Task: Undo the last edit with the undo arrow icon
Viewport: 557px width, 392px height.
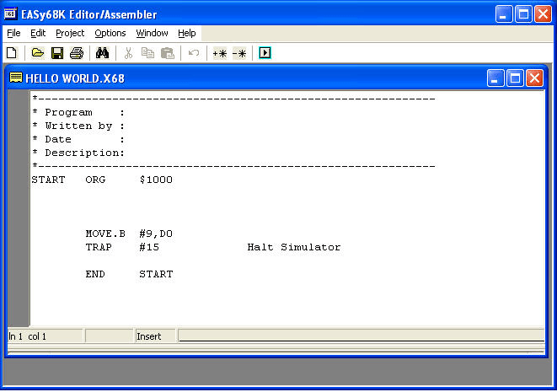Action: tap(194, 53)
